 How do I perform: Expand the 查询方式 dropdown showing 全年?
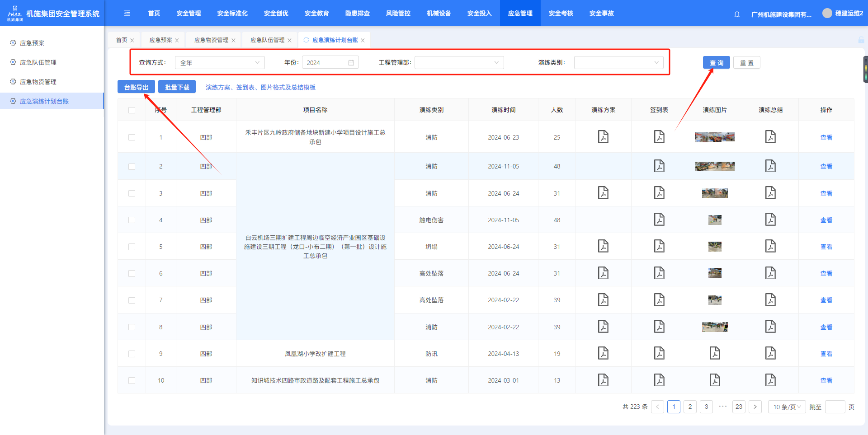[x=220, y=63]
